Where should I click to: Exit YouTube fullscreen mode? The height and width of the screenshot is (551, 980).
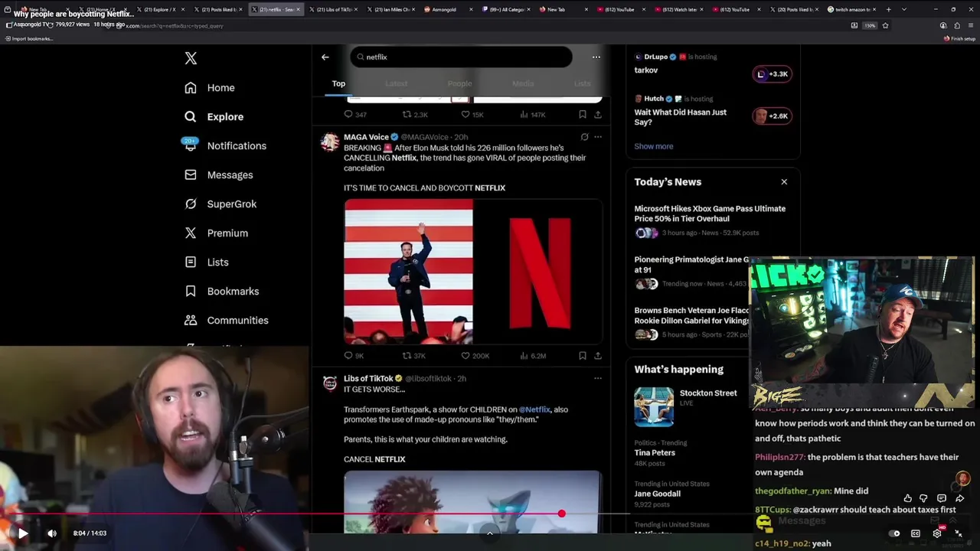[x=959, y=533]
